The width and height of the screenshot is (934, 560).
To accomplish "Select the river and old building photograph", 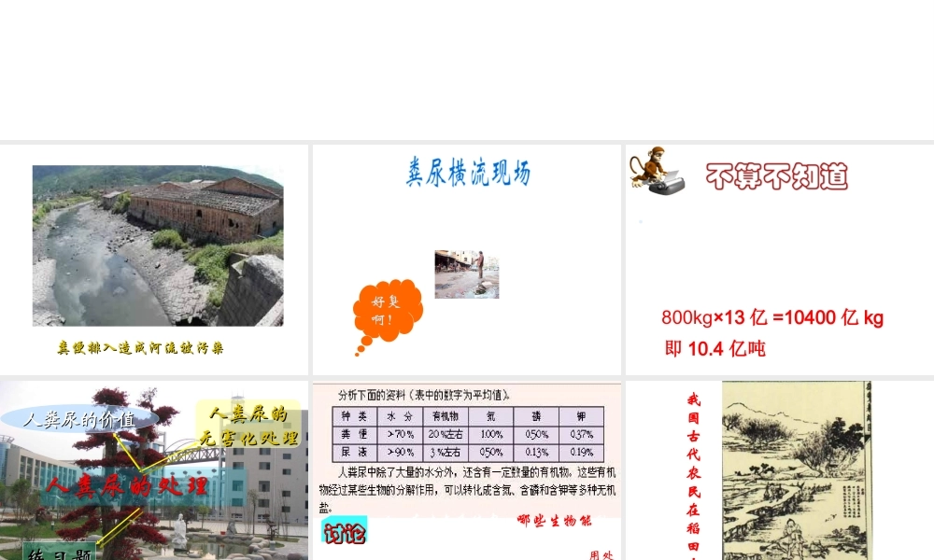I will pyautogui.click(x=158, y=245).
